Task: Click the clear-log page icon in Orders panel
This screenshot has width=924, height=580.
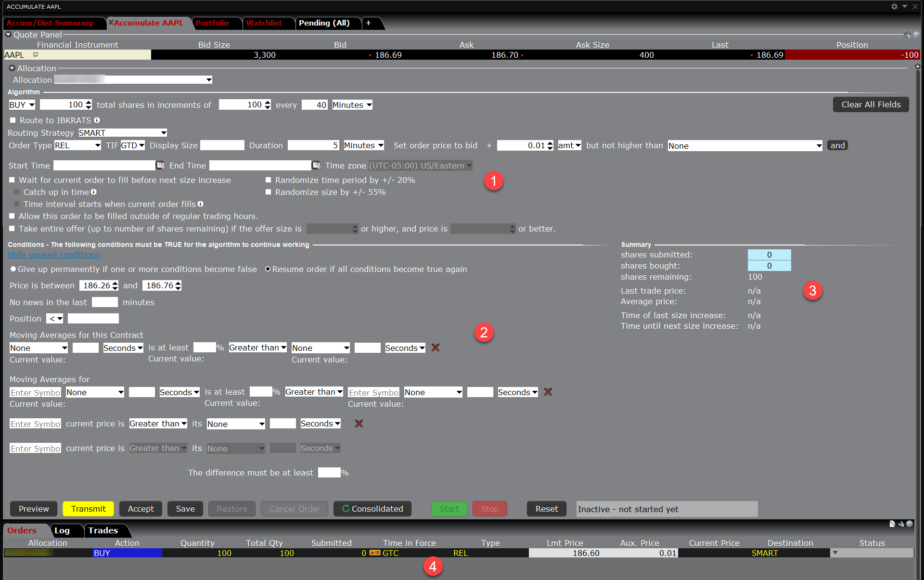Action: (x=892, y=524)
